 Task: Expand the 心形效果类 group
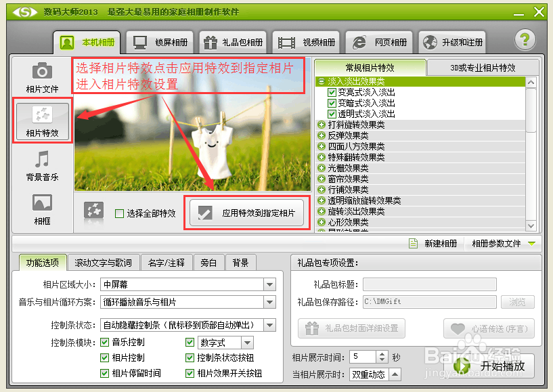[321, 222]
